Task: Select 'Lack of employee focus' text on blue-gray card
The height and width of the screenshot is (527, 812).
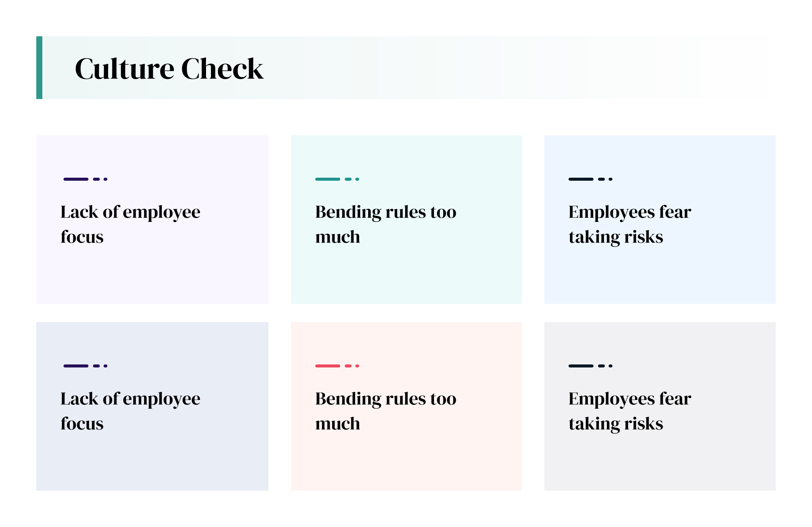Action: click(x=130, y=411)
